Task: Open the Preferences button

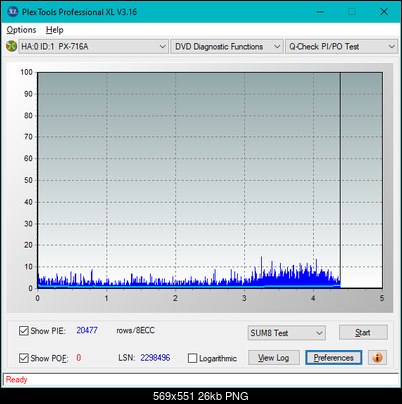Action: click(333, 358)
